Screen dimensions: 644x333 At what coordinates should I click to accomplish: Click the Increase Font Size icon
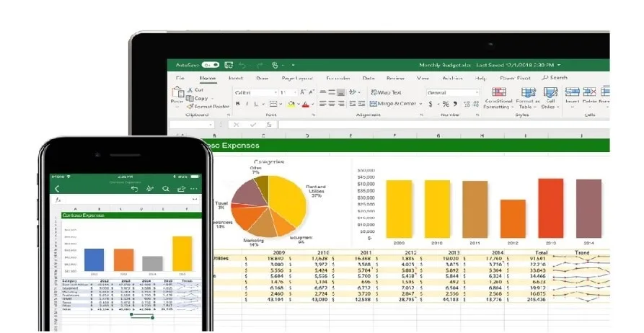[x=303, y=93]
